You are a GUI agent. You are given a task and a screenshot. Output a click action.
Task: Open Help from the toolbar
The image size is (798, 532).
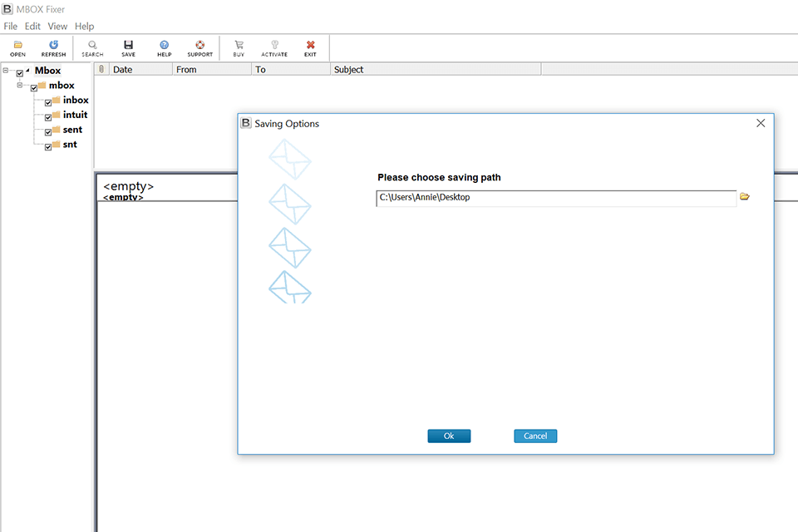click(x=164, y=48)
